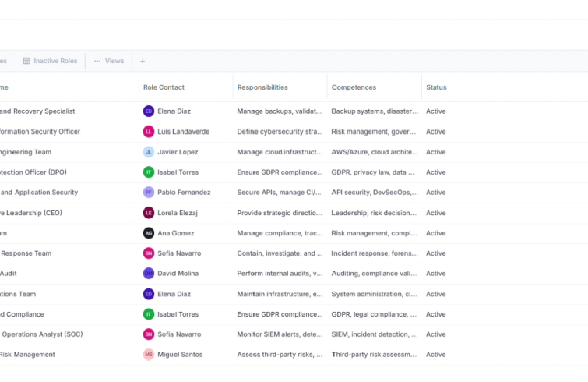This screenshot has height=382, width=588.
Task: Click Pablo Fernandez's purple avatar icon
Action: [149, 193]
